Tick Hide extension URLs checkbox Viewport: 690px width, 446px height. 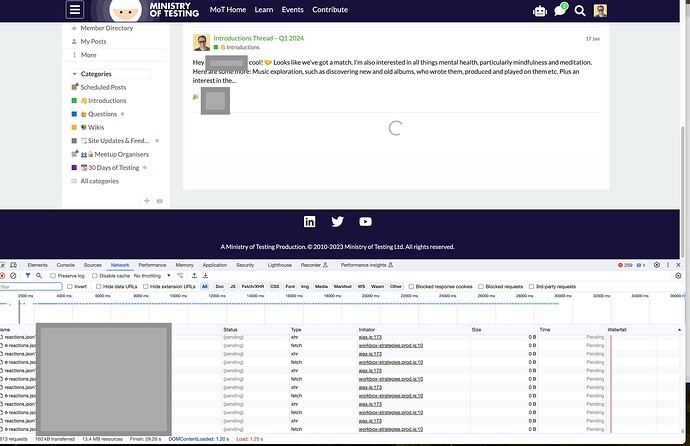click(146, 286)
